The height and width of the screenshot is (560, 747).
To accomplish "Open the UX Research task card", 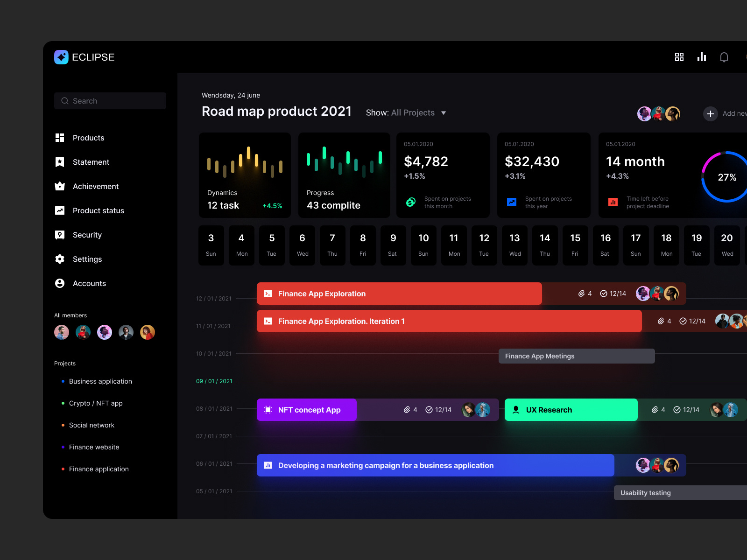I will coord(571,410).
